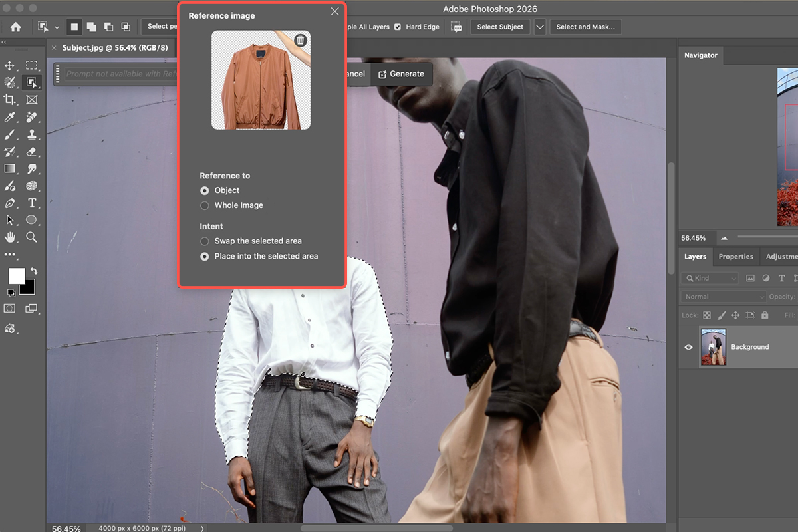Click the white foreground color swatch
Screen dimensions: 798x532
tap(16, 275)
